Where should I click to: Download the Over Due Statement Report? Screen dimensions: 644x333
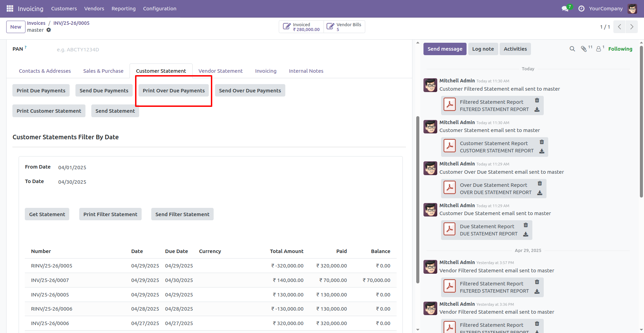539,193
